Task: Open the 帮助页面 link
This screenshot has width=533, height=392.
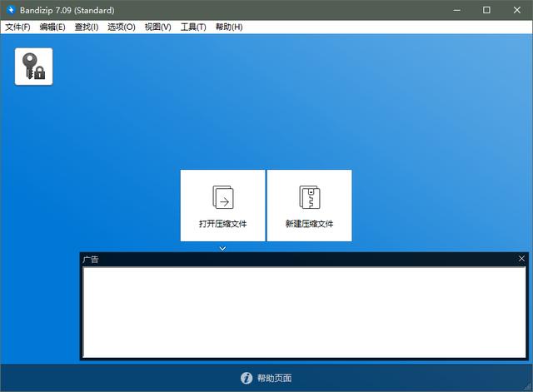Action: (274, 378)
